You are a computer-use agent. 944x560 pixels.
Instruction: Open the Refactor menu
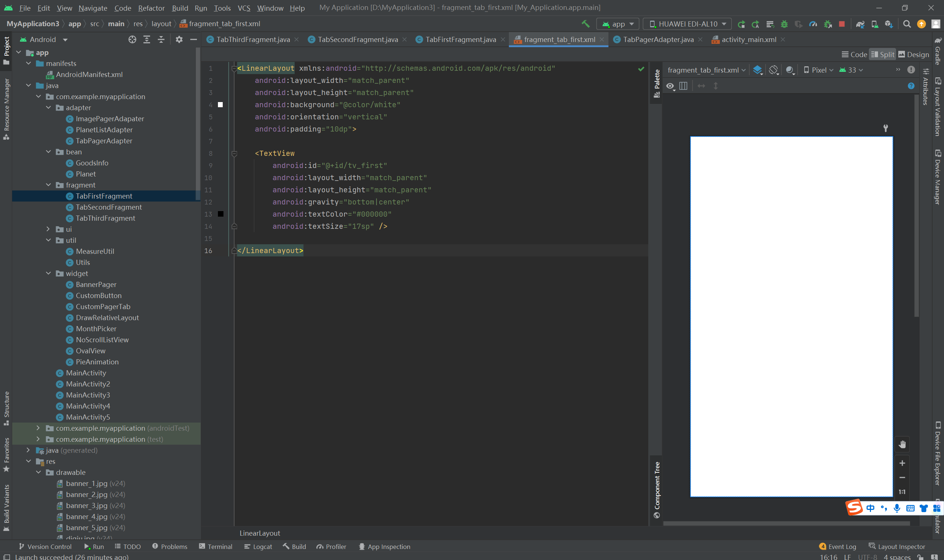(x=151, y=8)
